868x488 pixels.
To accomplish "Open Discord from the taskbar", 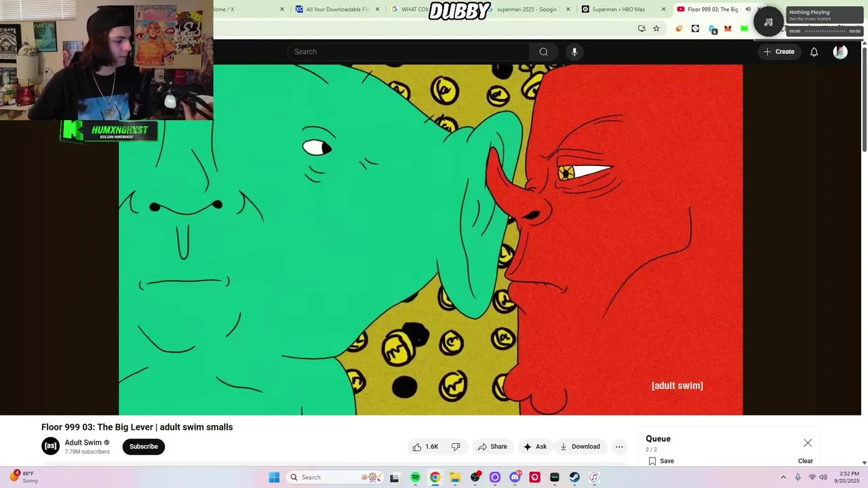I will (515, 477).
